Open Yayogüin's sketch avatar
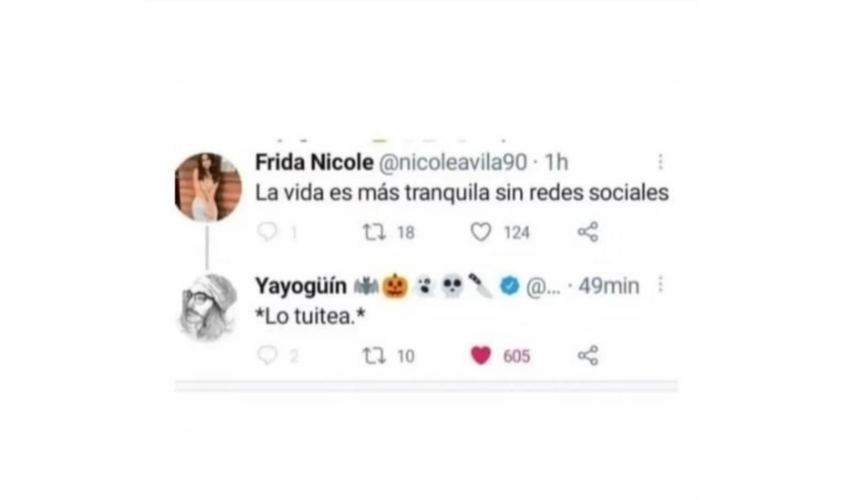The width and height of the screenshot is (868, 500). click(208, 307)
